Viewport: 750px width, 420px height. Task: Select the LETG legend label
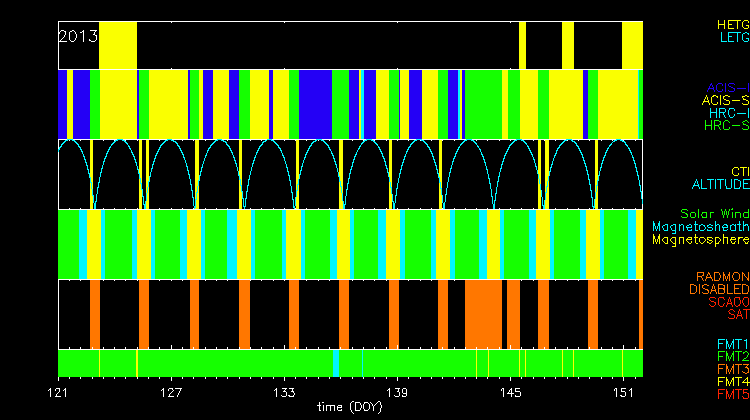point(733,37)
